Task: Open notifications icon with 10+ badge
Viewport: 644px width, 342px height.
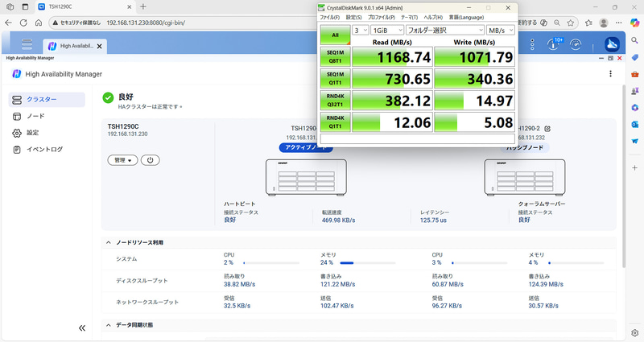Action: tap(554, 44)
